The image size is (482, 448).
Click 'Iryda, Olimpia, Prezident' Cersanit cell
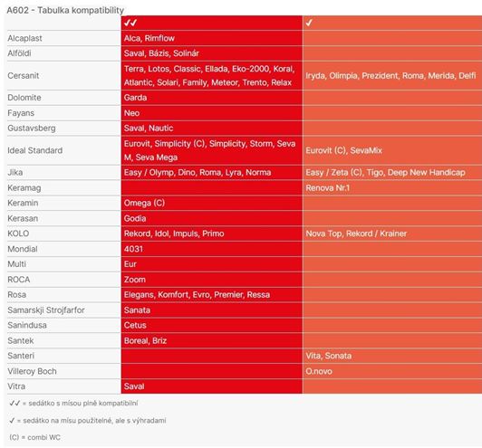(392, 75)
